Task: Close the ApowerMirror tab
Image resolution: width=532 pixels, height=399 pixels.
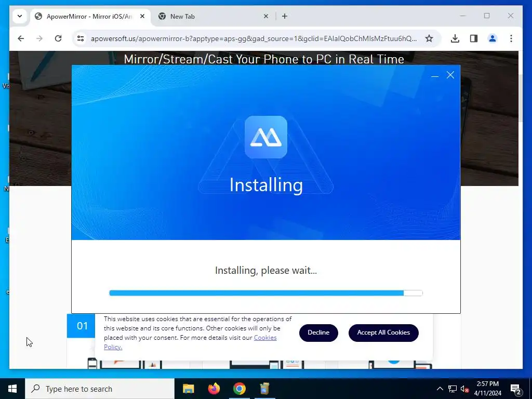Action: point(142,16)
